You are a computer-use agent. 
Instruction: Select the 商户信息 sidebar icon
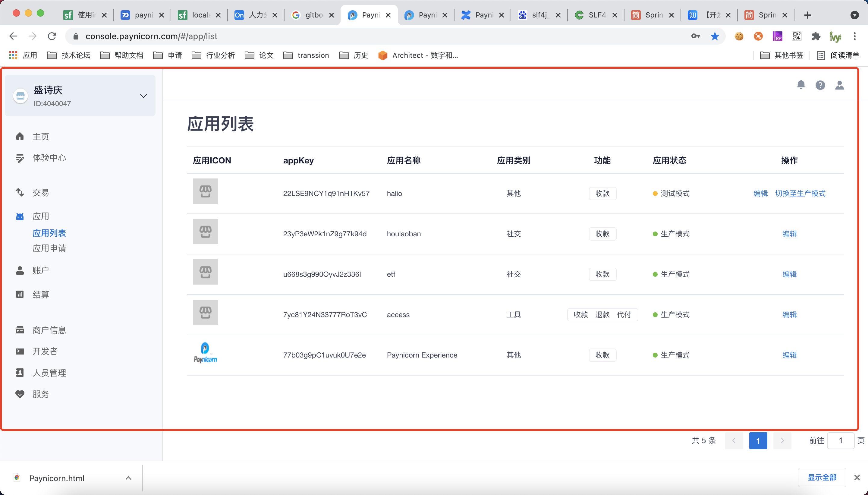coord(49,330)
